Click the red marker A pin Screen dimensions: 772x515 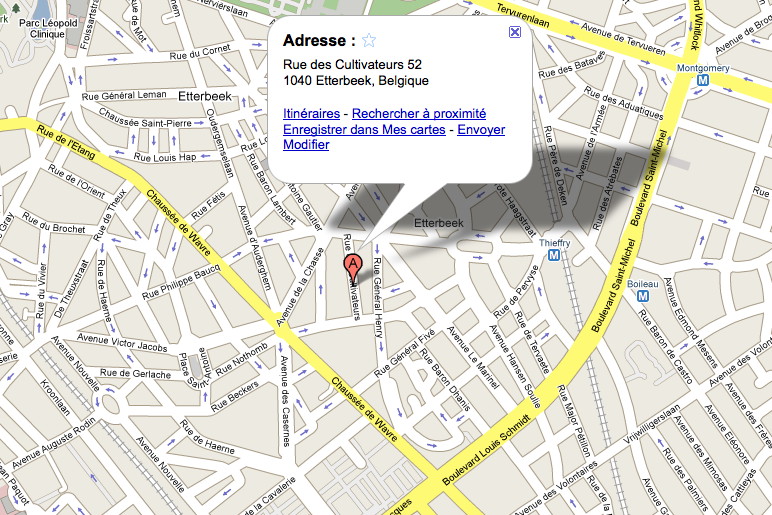click(x=352, y=269)
